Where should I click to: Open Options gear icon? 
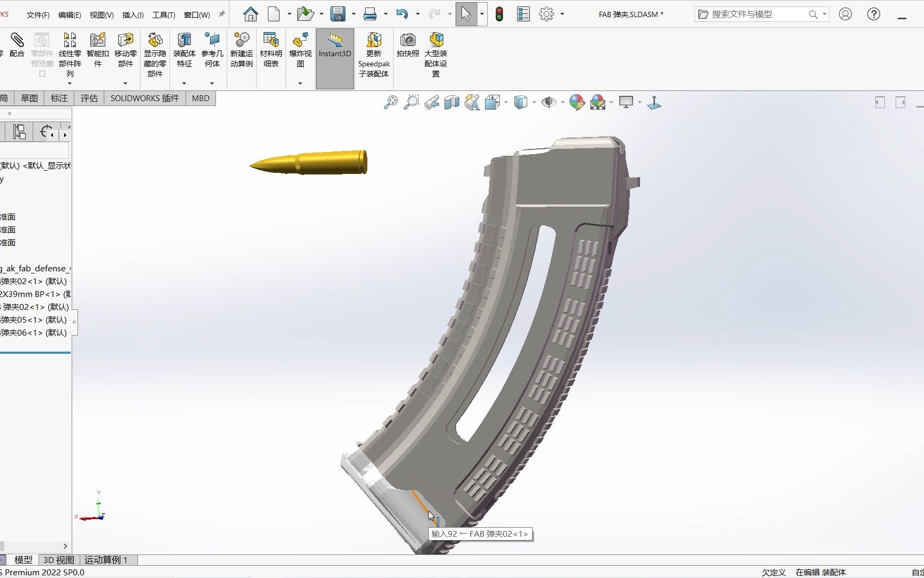click(546, 14)
